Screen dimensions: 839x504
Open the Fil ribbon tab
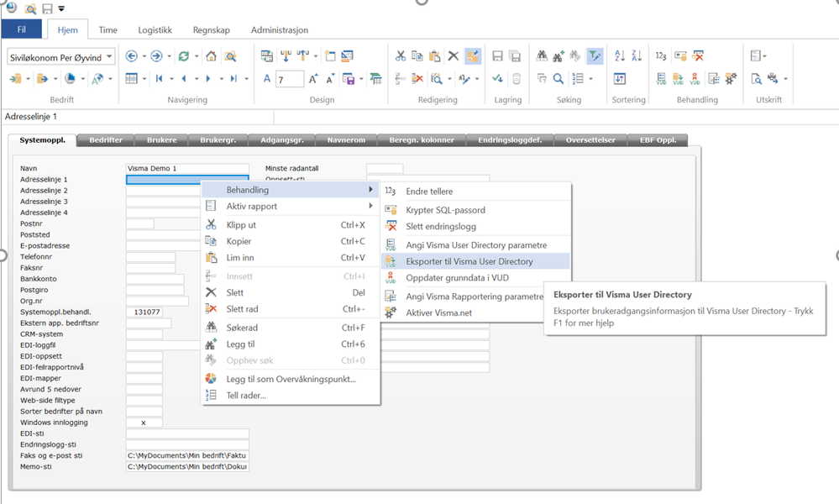point(21,29)
